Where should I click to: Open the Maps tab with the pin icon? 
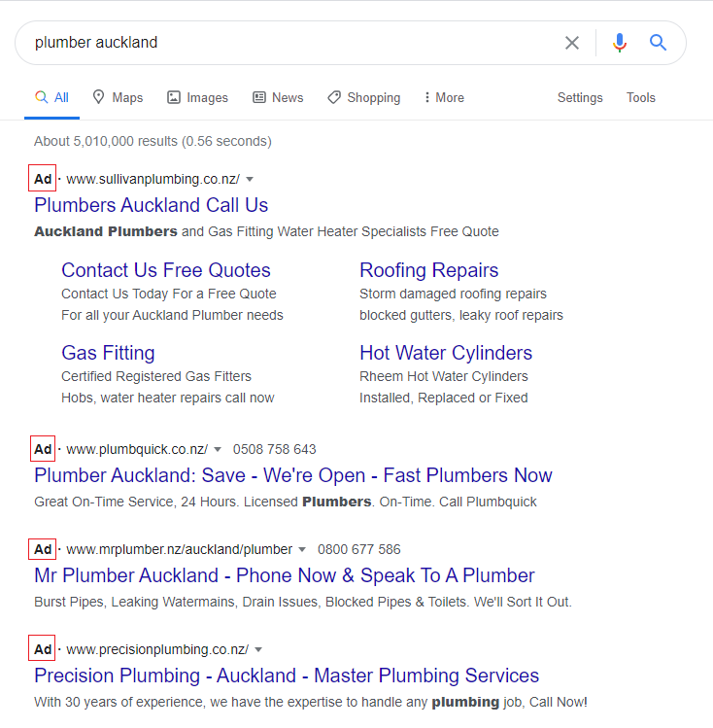[118, 97]
